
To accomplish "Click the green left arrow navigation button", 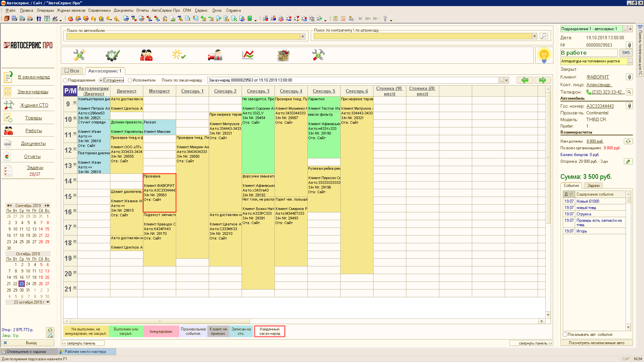I will pos(525,80).
